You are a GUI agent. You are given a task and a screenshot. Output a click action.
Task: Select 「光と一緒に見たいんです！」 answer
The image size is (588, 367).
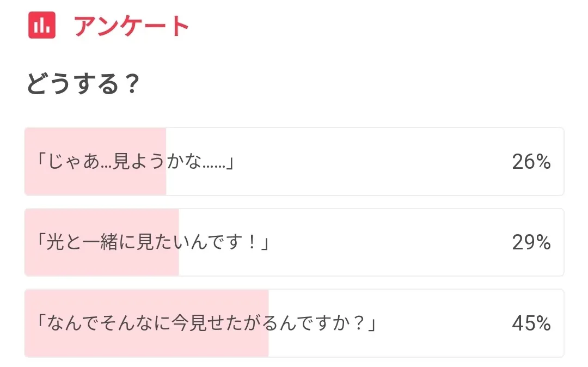click(154, 242)
